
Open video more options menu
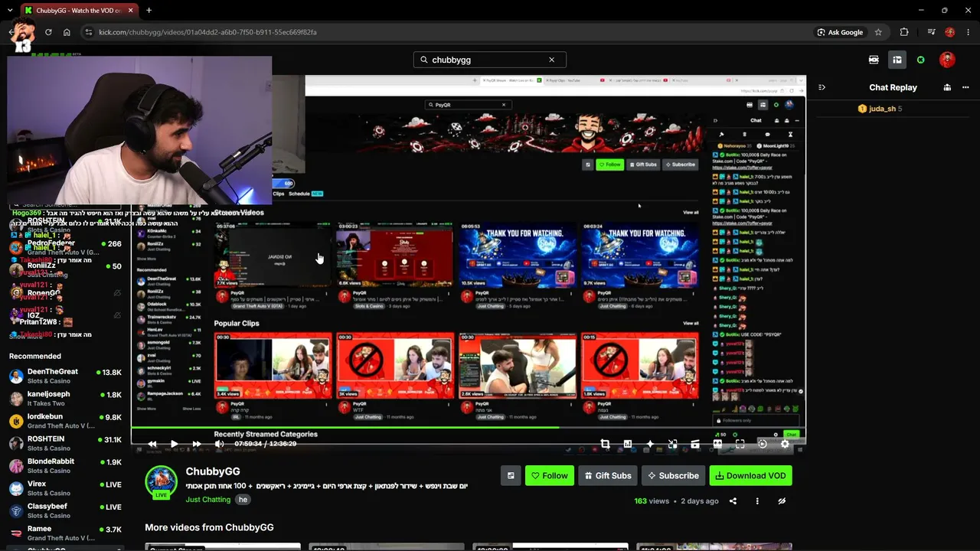pos(757,501)
